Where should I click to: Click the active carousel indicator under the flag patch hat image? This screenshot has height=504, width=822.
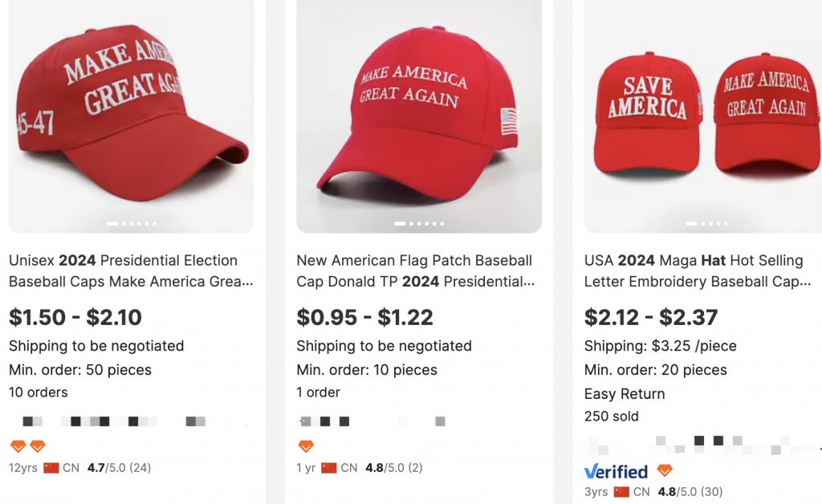point(400,224)
